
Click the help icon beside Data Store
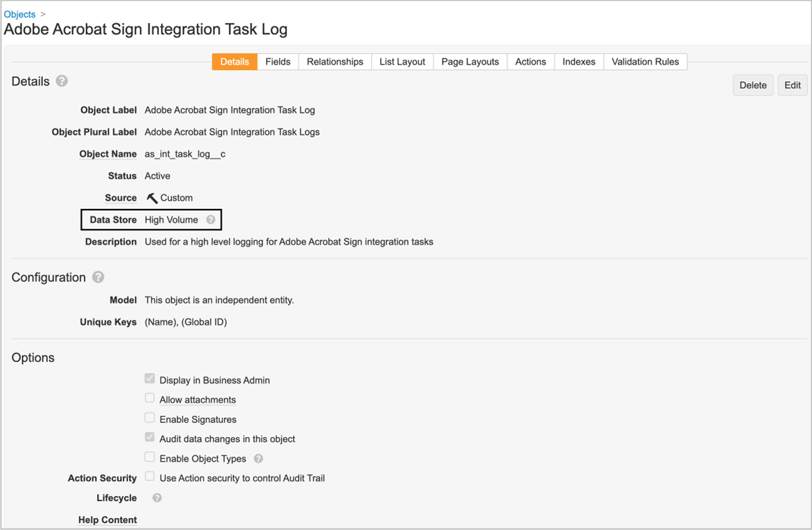(210, 219)
